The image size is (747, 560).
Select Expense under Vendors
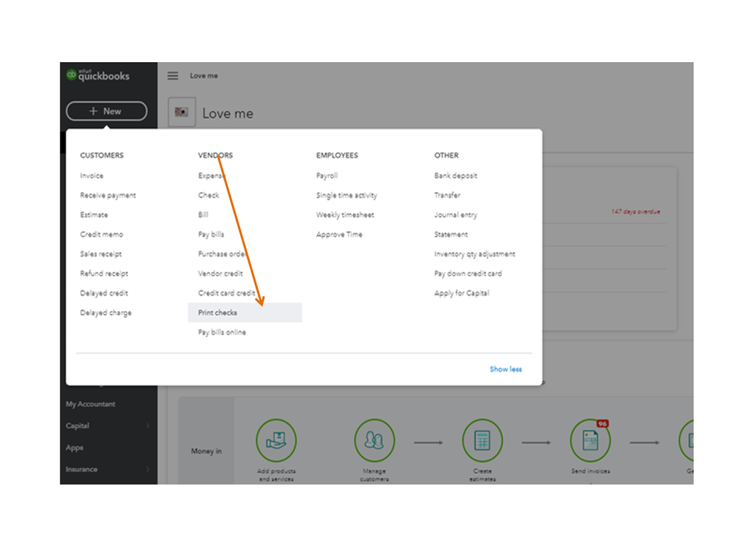[212, 176]
